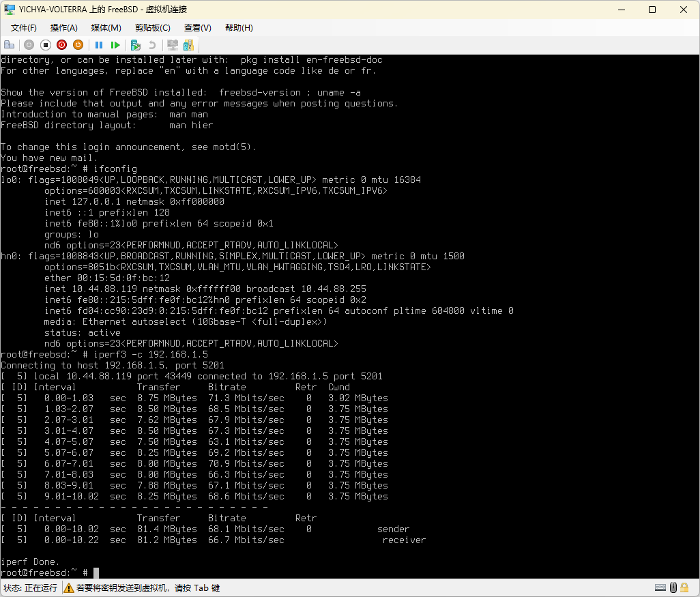Click the 'inet 127.0.0.1 netmask 0xff000000' line

click(134, 201)
